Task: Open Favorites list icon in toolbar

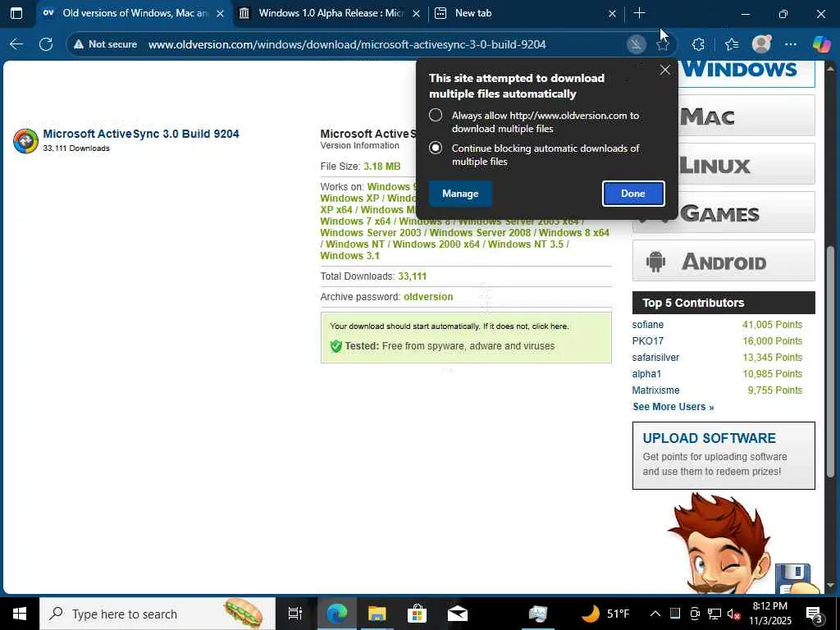Action: click(x=731, y=44)
